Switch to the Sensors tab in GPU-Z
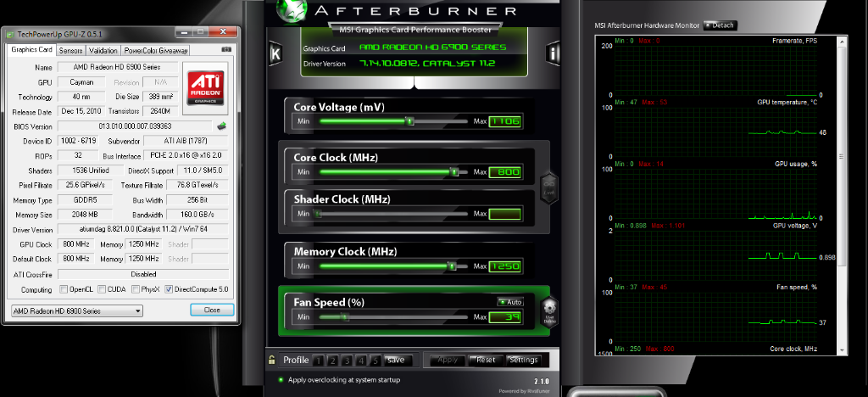 pos(70,50)
